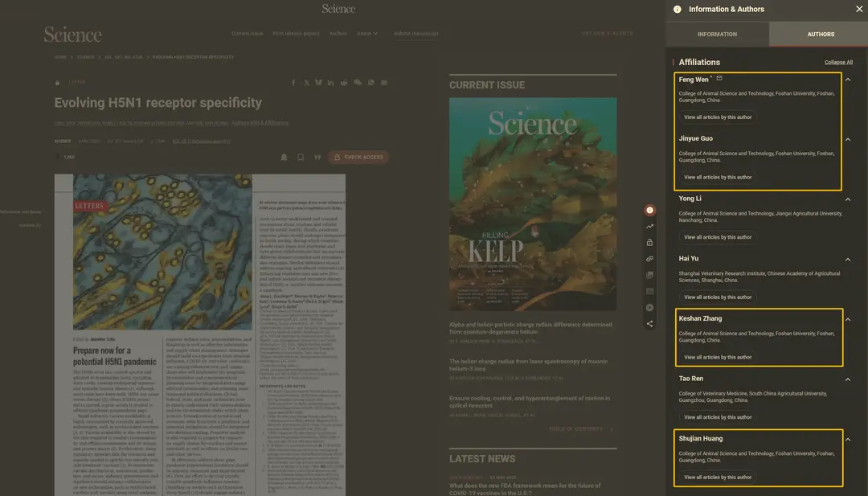This screenshot has width=868, height=496.
Task: Email Feng Wen via envelope icon
Action: 719,79
